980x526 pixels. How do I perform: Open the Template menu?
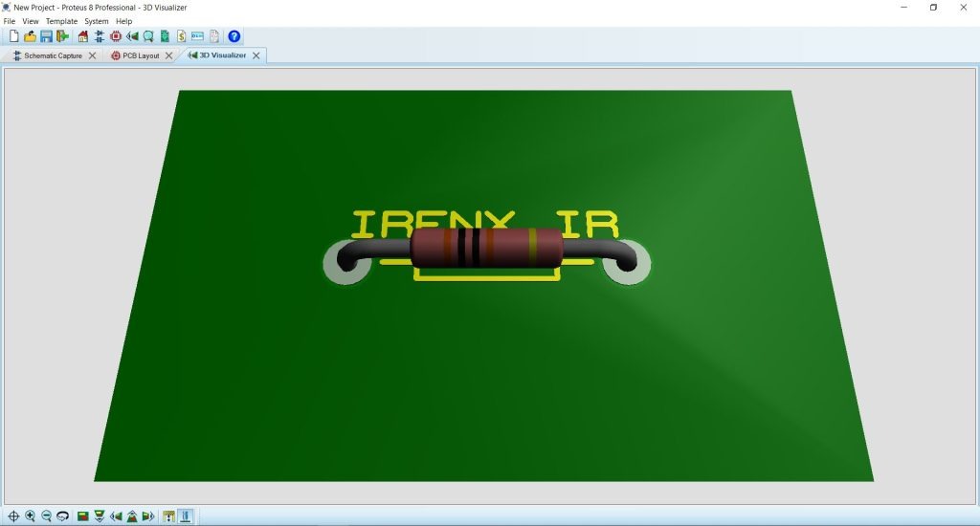[61, 21]
